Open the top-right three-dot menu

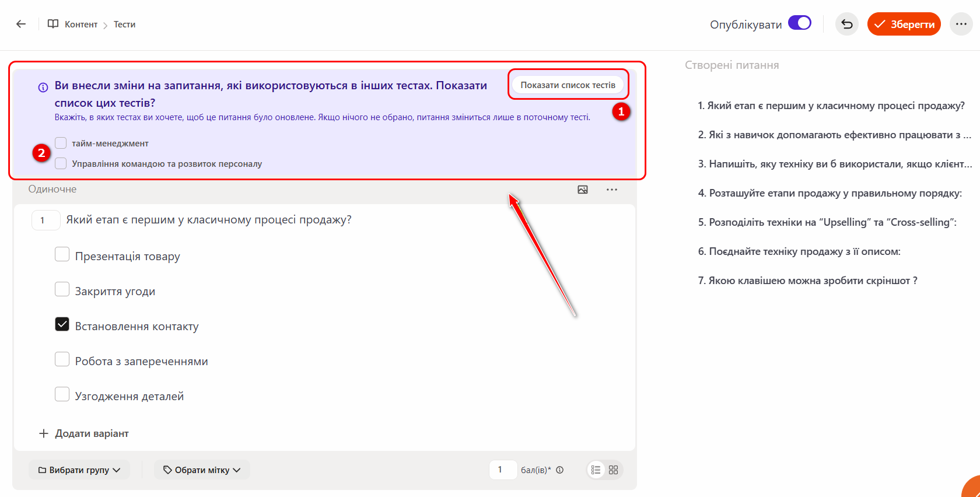tap(961, 24)
